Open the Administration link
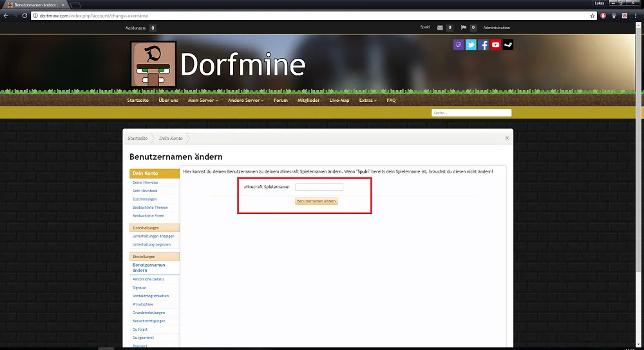 [497, 28]
